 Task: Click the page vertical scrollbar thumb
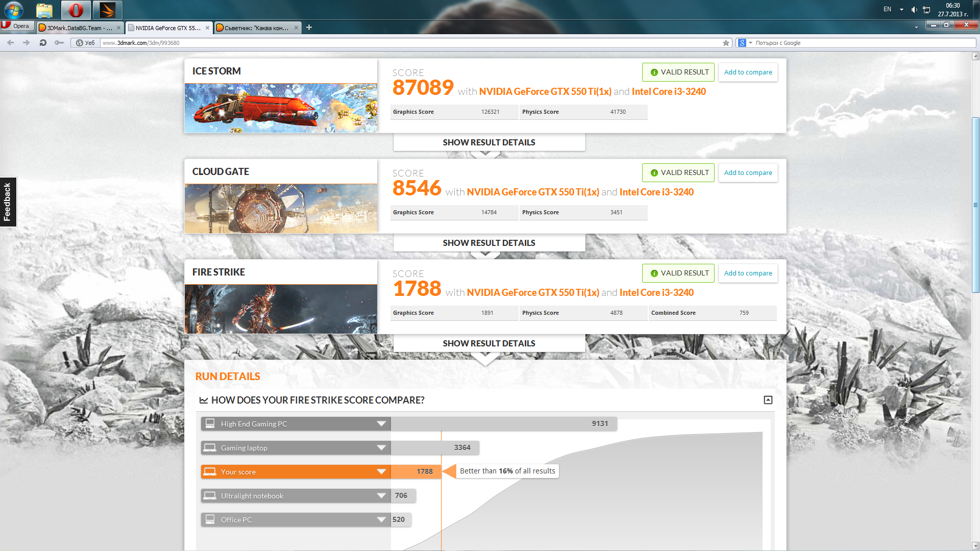pyautogui.click(x=975, y=205)
